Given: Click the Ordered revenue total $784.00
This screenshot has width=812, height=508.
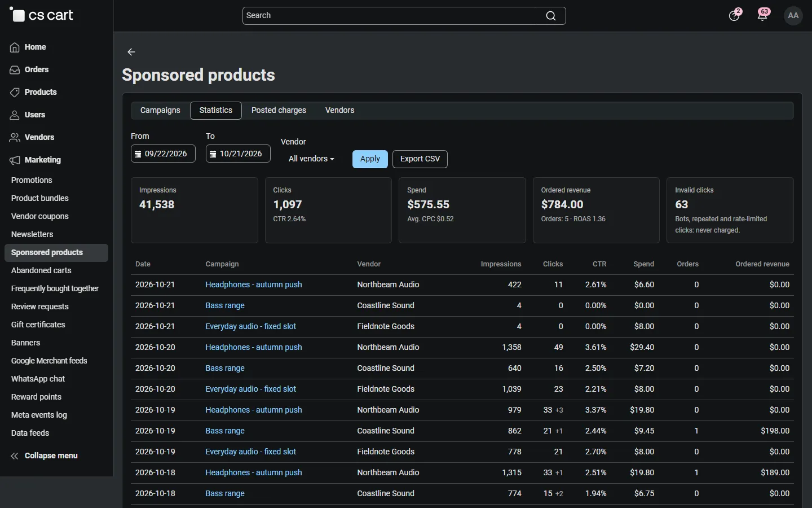Looking at the screenshot, I should (562, 204).
